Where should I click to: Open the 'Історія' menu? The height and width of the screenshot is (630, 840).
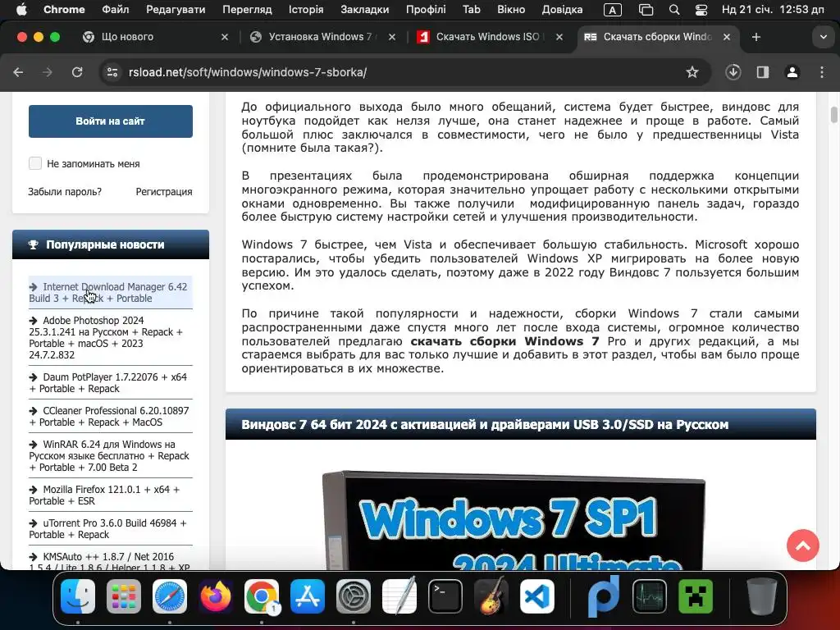306,10
